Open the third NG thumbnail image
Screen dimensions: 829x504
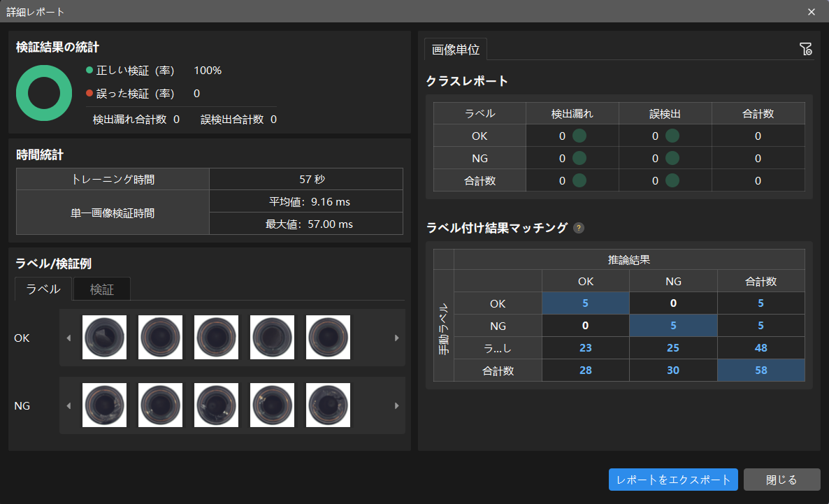(x=216, y=405)
